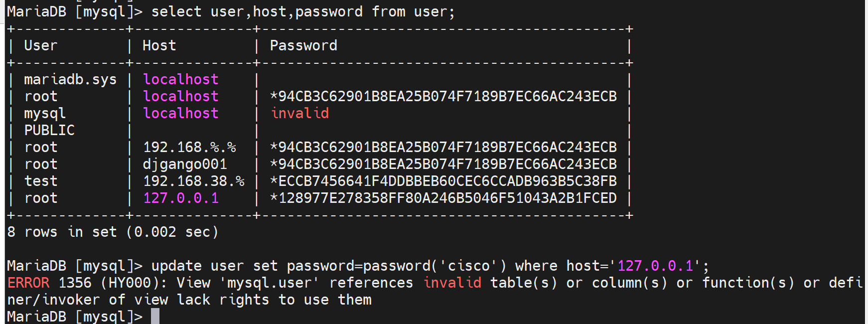
Task: Click the mariadb.sys entry in User column
Action: [x=70, y=80]
